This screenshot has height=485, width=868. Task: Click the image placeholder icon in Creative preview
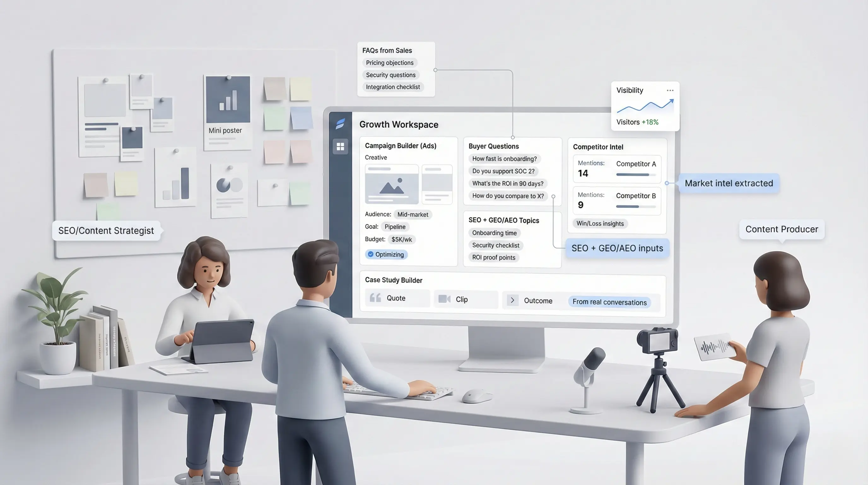pos(391,187)
